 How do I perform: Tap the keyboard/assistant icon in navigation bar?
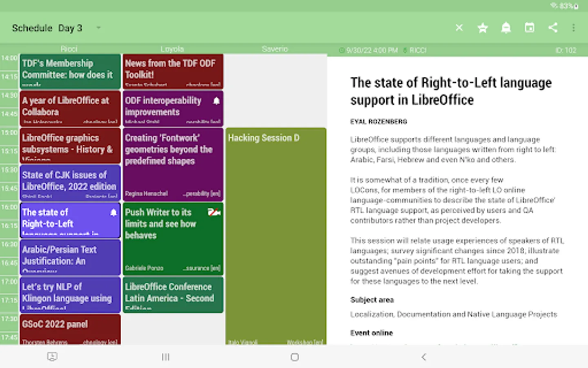pyautogui.click(x=52, y=357)
